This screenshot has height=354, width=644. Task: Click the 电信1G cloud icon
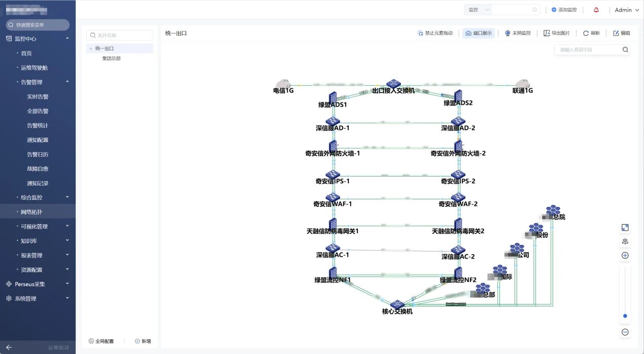[283, 84]
